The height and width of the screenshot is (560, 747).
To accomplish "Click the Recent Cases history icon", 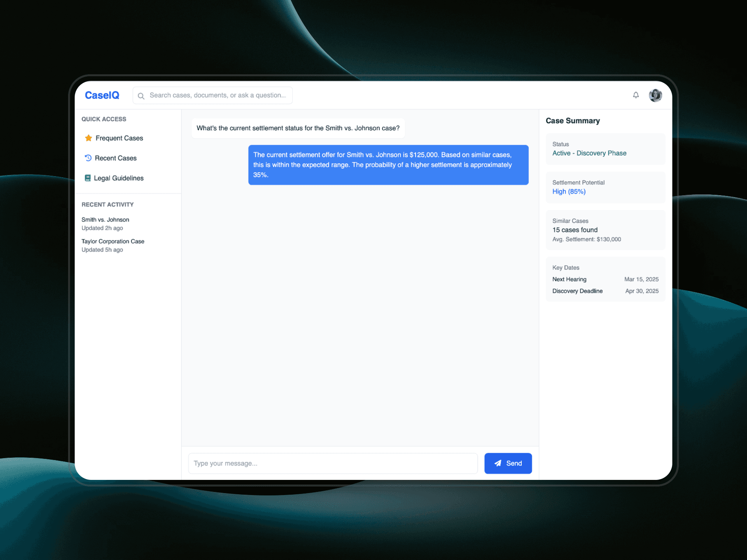I will pos(88,158).
